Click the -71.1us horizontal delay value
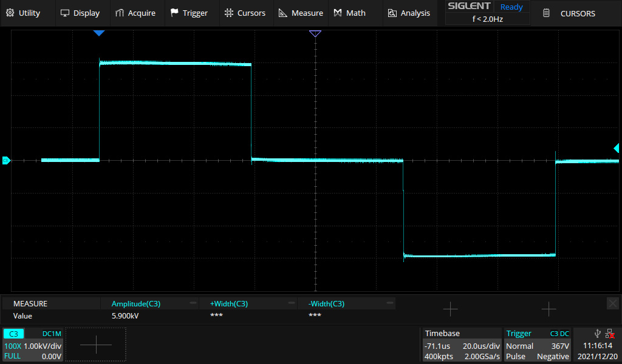The height and width of the screenshot is (364, 622). coord(437,346)
